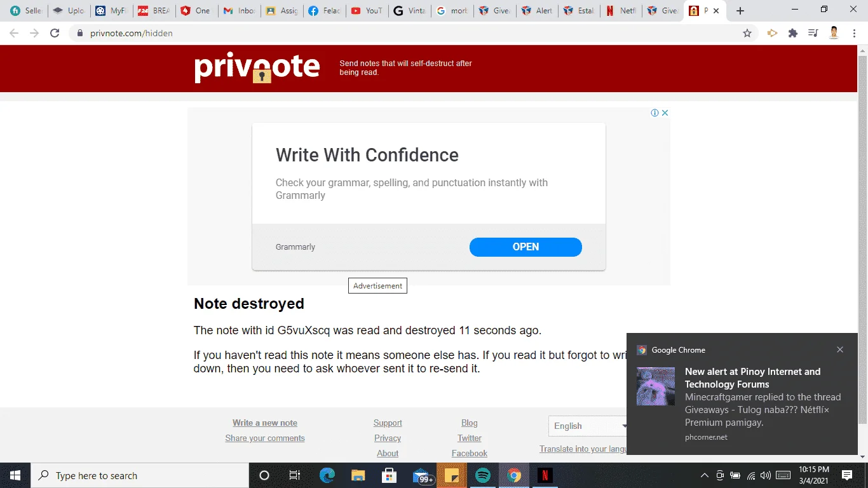
Task: Click the address bar URL
Action: tap(132, 33)
